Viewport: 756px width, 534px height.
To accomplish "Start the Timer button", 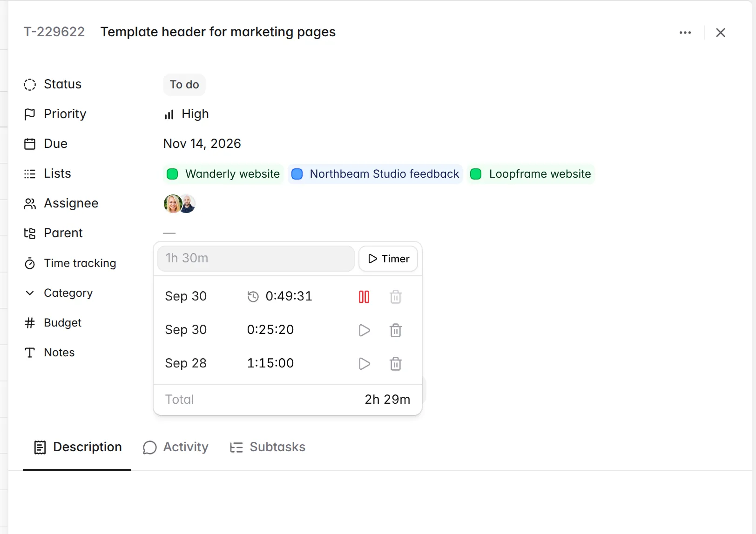I will (x=388, y=259).
